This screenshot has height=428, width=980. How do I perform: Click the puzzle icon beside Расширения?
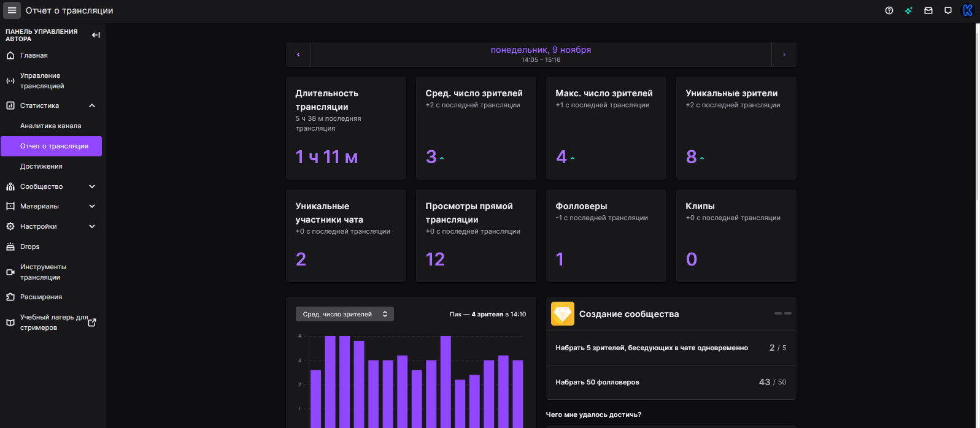coord(10,297)
